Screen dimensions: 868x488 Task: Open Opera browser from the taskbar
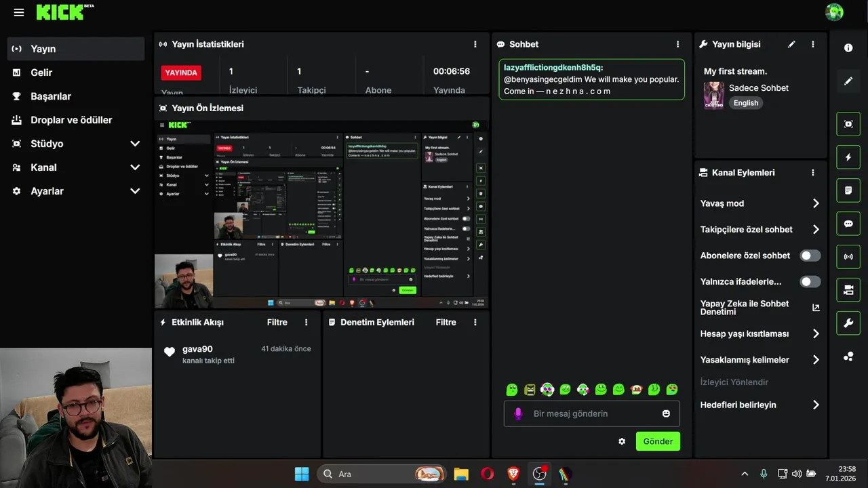tap(487, 474)
